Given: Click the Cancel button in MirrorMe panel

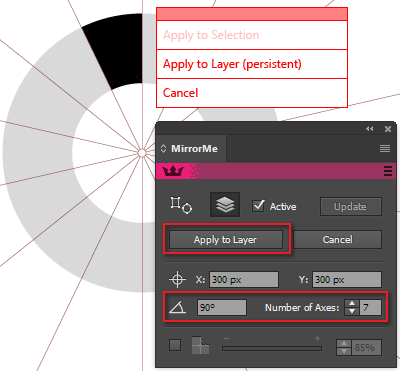Looking at the screenshot, I should [x=337, y=239].
